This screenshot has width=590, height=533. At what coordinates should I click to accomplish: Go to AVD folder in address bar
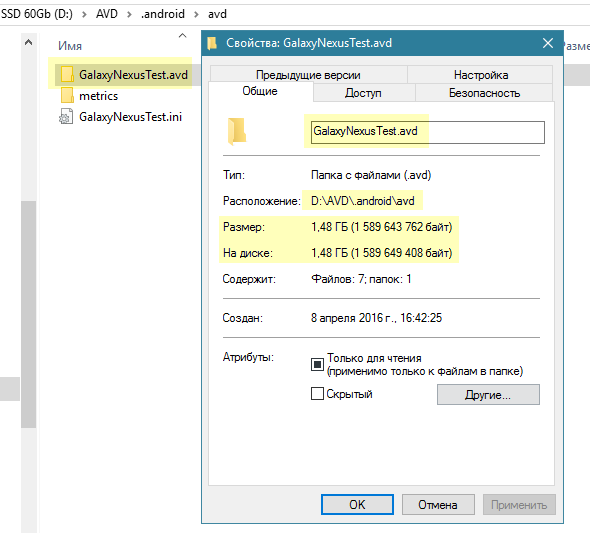[x=107, y=14]
